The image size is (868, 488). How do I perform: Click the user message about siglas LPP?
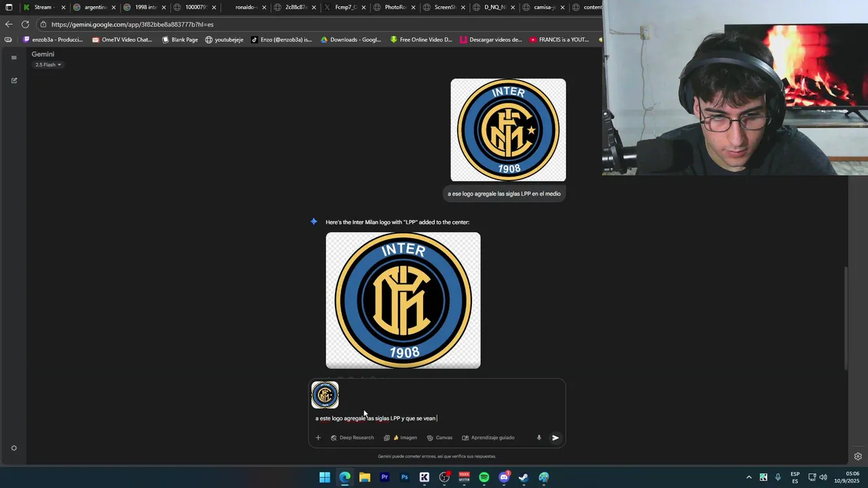point(504,194)
